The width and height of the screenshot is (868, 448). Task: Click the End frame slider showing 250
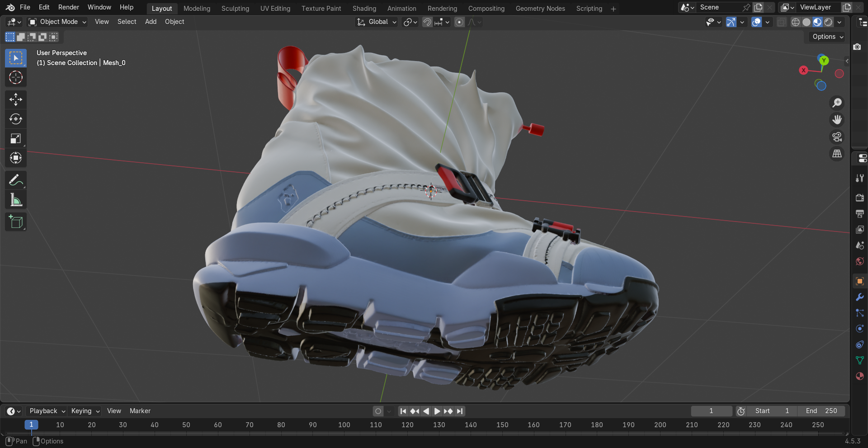coord(821,411)
